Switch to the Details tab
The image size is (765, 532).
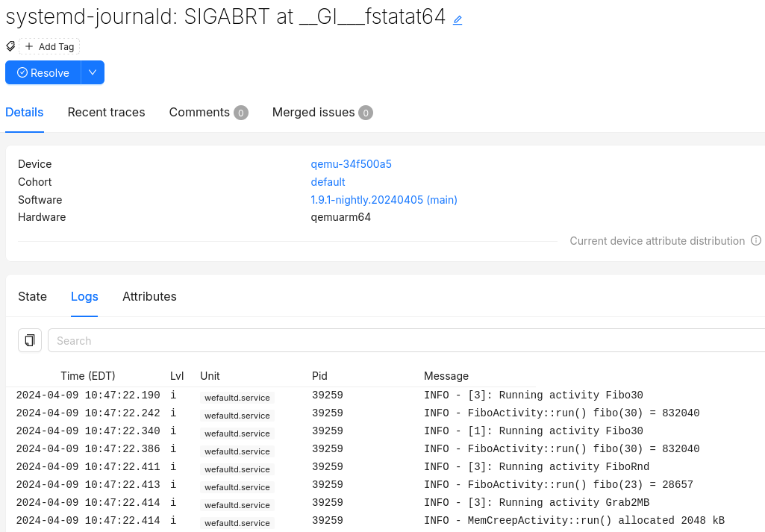pos(25,113)
